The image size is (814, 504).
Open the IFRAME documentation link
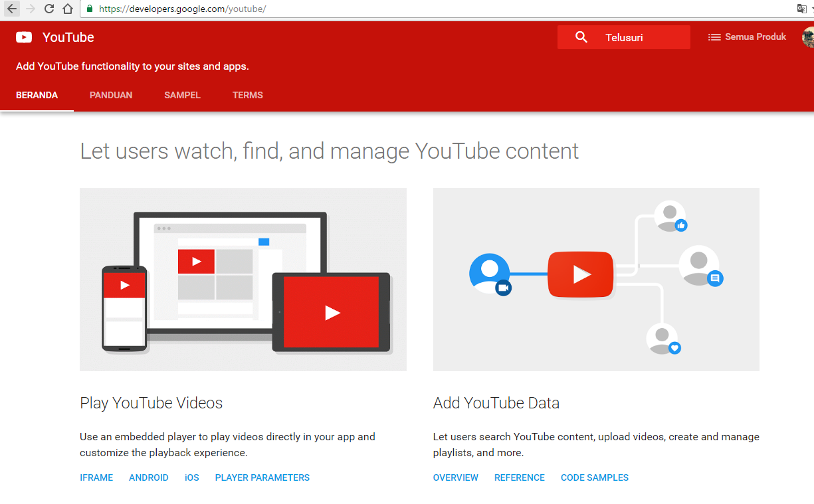96,477
